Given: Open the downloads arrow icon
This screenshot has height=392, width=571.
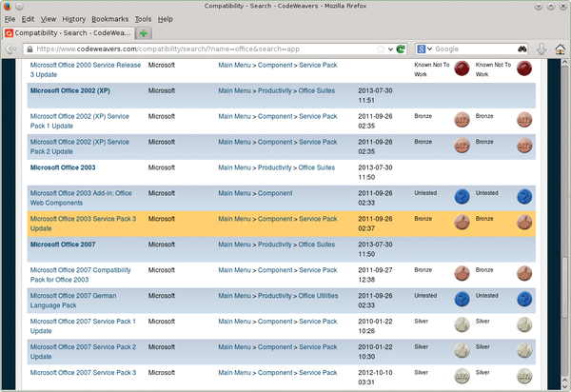Looking at the screenshot, I should 541,49.
